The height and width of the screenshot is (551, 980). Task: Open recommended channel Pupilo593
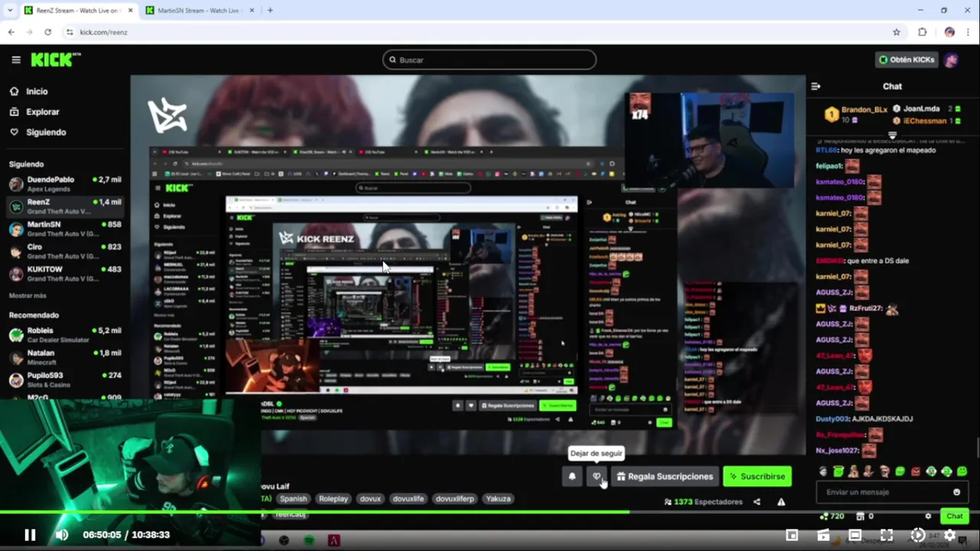tap(65, 380)
